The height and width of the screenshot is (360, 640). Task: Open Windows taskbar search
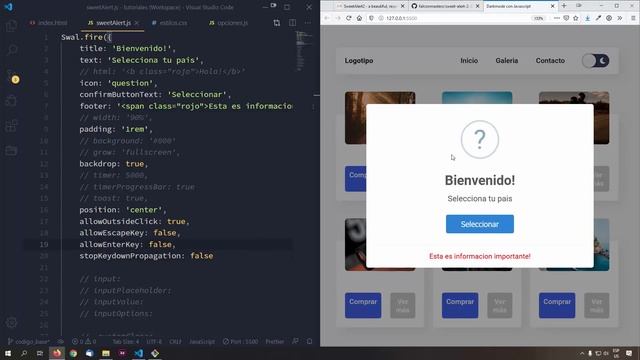point(24,353)
